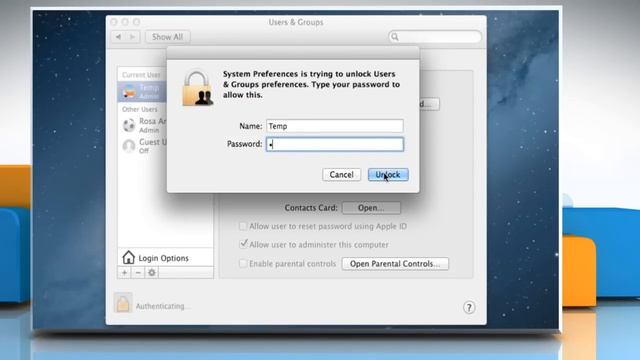This screenshot has height=360, width=640.
Task: Click Open Parental Controls button
Action: [x=395, y=264]
